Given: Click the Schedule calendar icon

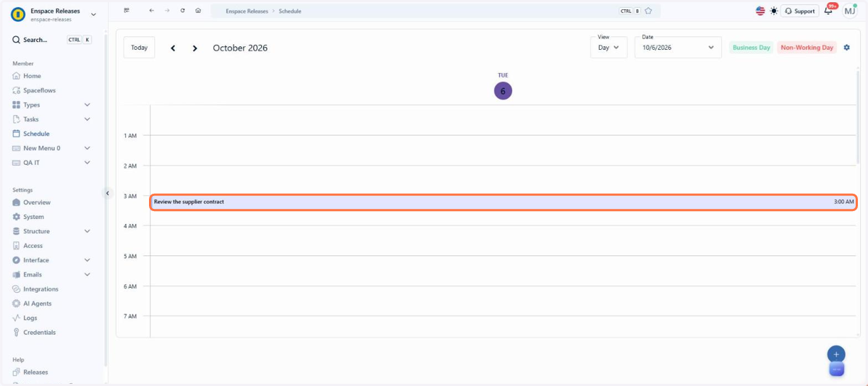Looking at the screenshot, I should coord(17,134).
